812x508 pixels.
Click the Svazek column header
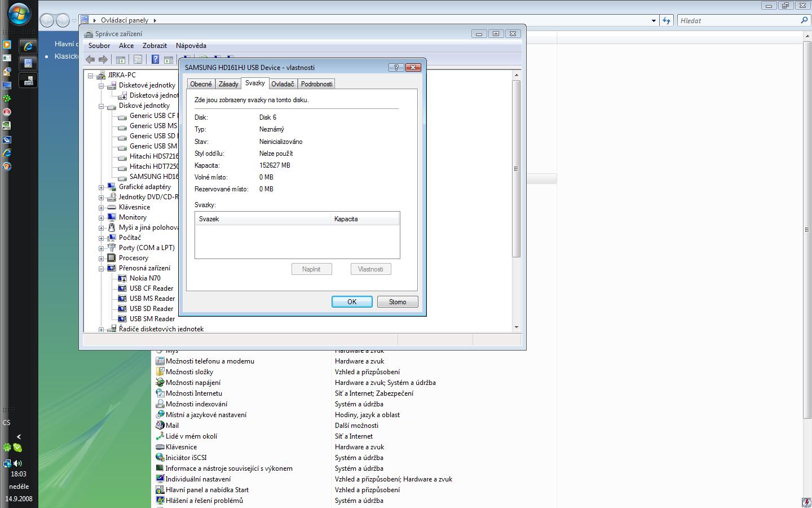pyautogui.click(x=263, y=219)
